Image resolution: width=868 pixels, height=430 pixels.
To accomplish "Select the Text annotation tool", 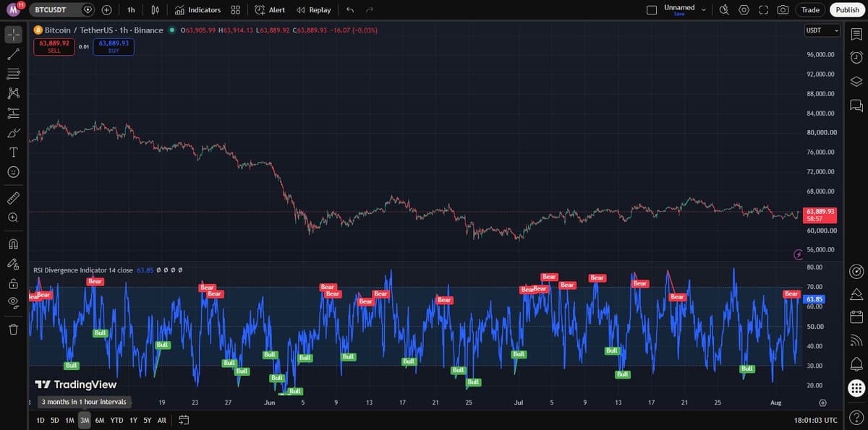I will (13, 152).
